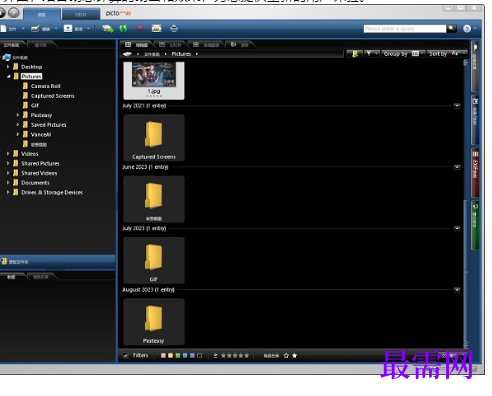Collapse the Pictures tree node
The image size is (492, 396).
8,76
